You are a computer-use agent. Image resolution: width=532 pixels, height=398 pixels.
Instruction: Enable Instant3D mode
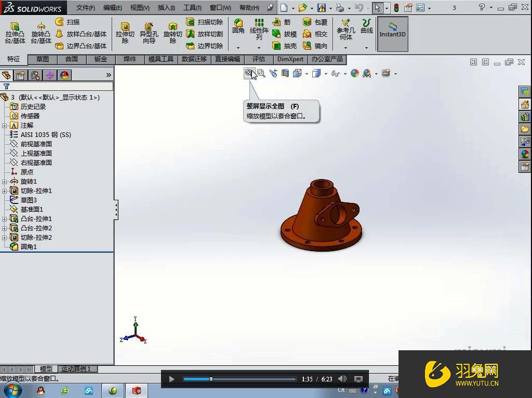(x=392, y=34)
